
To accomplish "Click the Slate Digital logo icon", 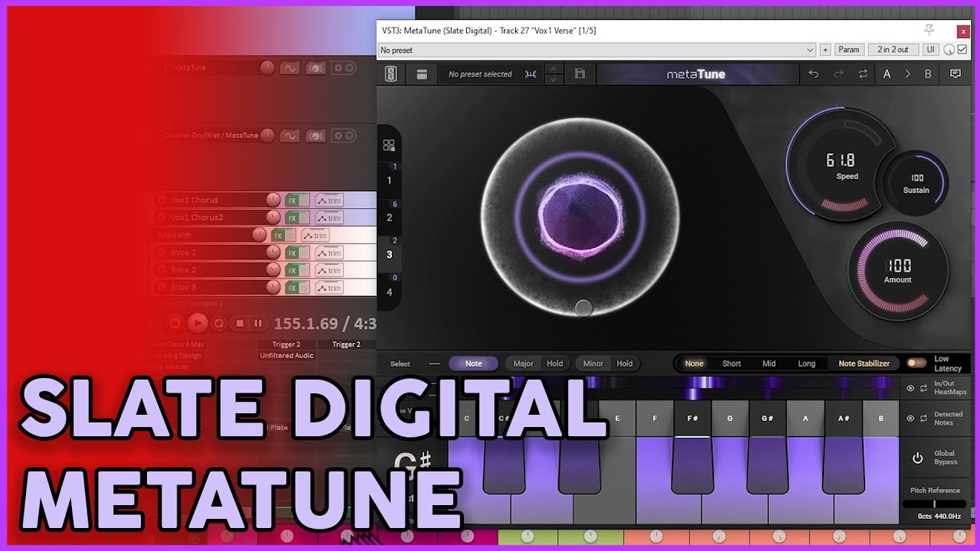I will [x=390, y=74].
